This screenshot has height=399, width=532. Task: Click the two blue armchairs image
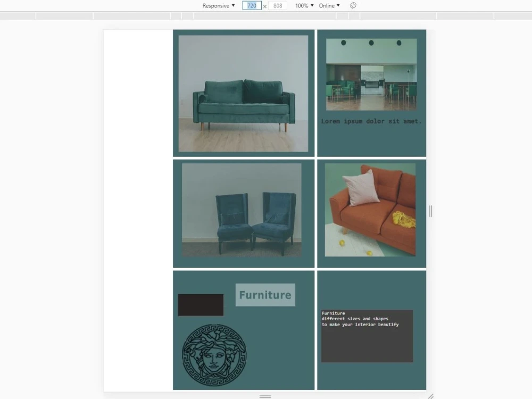pyautogui.click(x=242, y=210)
